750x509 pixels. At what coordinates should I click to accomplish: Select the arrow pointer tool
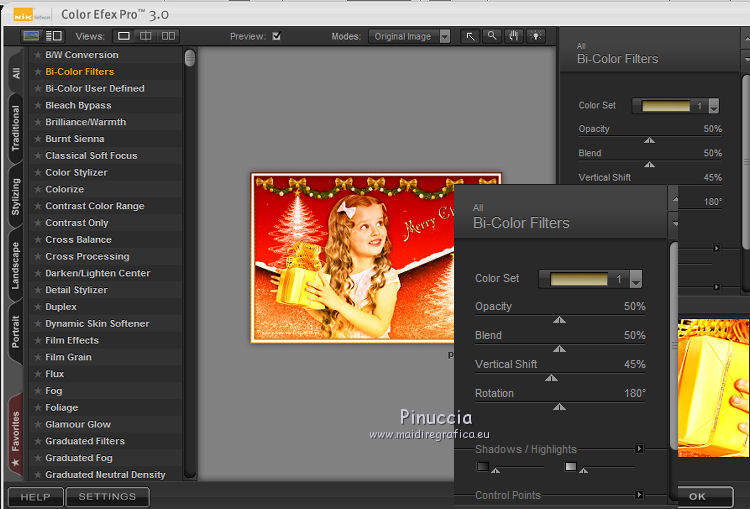click(x=470, y=36)
